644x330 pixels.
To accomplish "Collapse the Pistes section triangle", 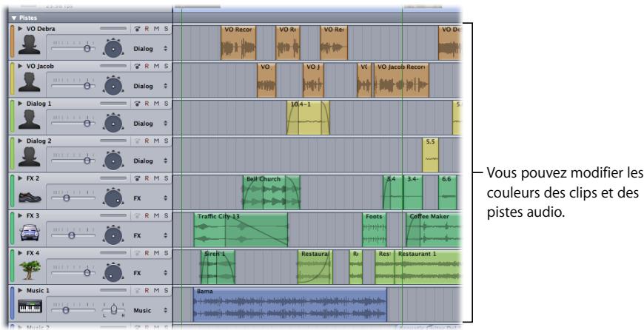I will (14, 18).
